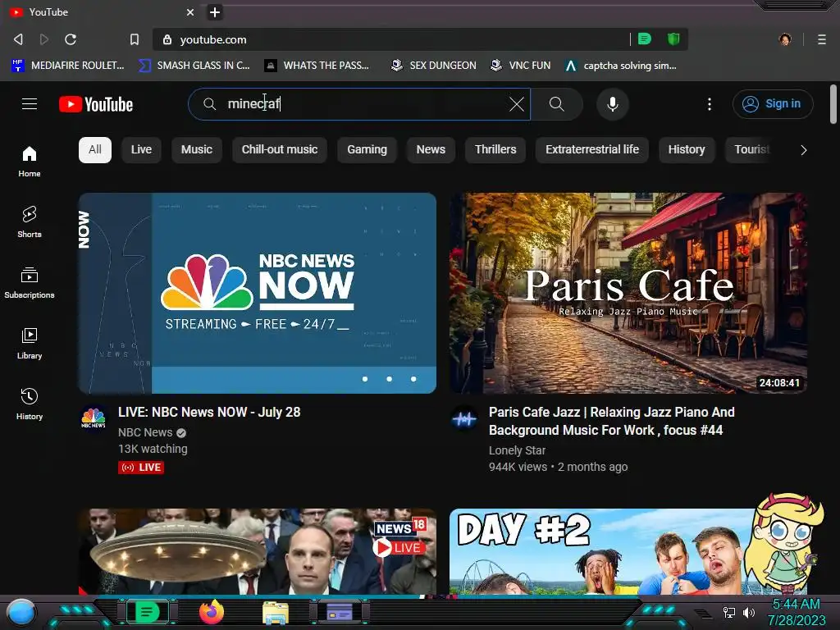The image size is (840, 630).
Task: Open File Explorer from the taskbar
Action: click(x=276, y=613)
